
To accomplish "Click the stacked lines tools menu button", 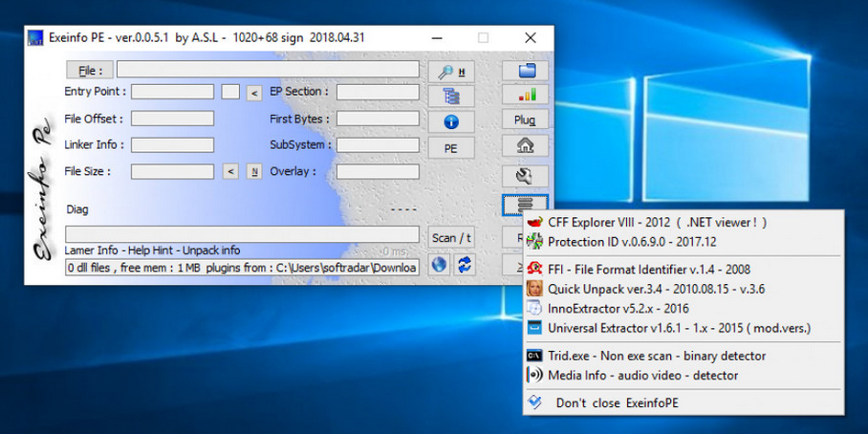I will [526, 205].
